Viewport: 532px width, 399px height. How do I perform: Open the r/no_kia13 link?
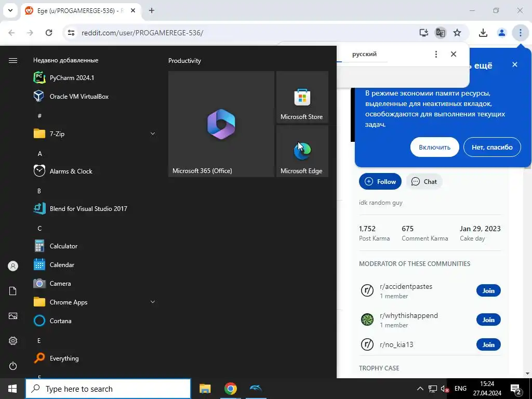(x=396, y=344)
